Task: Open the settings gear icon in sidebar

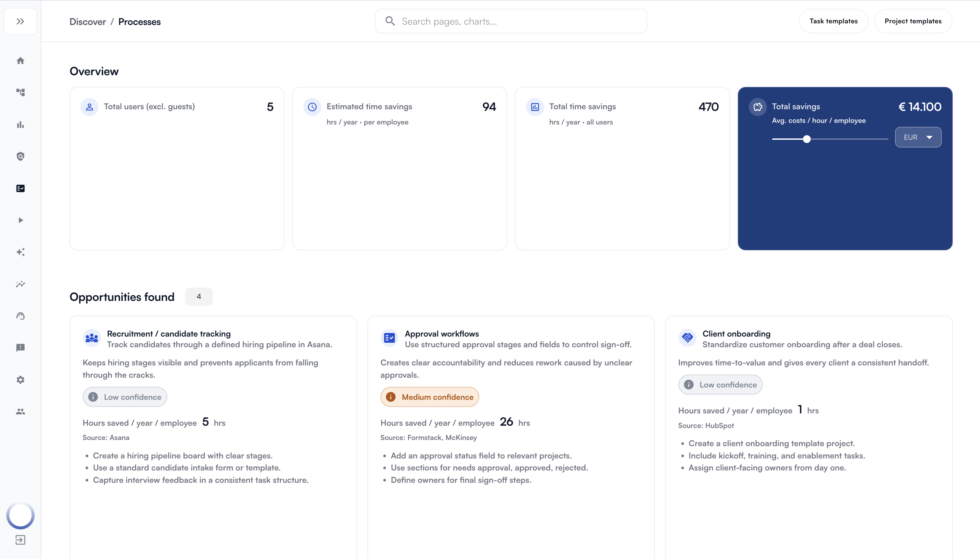Action: pos(20,379)
